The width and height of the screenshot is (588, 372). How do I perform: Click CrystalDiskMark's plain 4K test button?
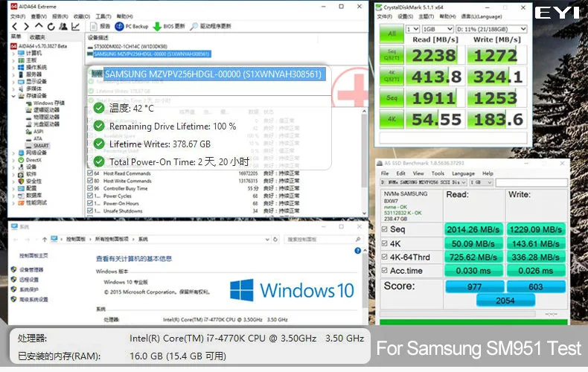tap(392, 119)
